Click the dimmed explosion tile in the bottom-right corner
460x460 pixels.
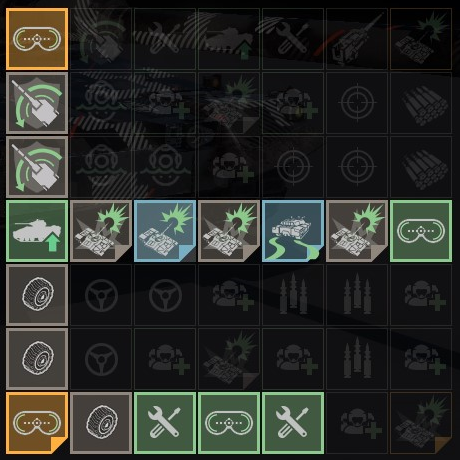421,423
